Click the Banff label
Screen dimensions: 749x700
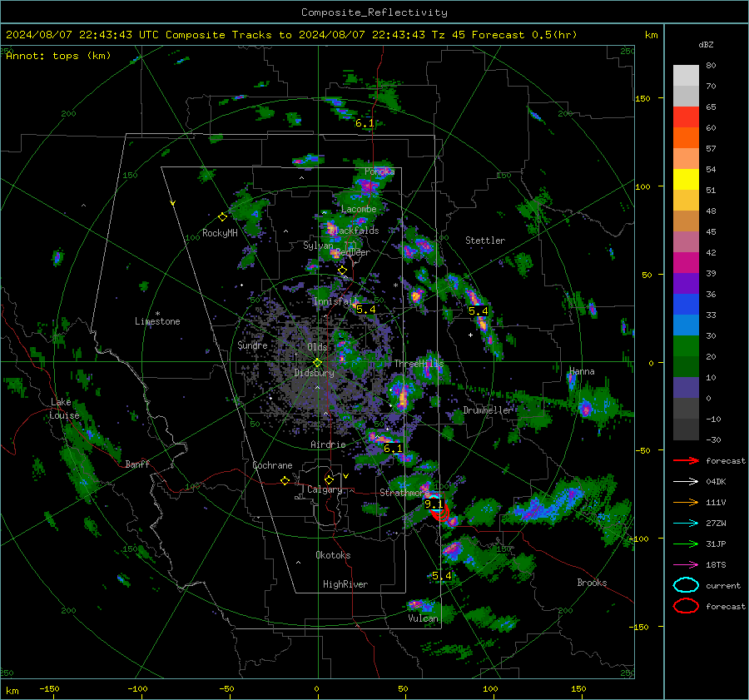pos(137,464)
